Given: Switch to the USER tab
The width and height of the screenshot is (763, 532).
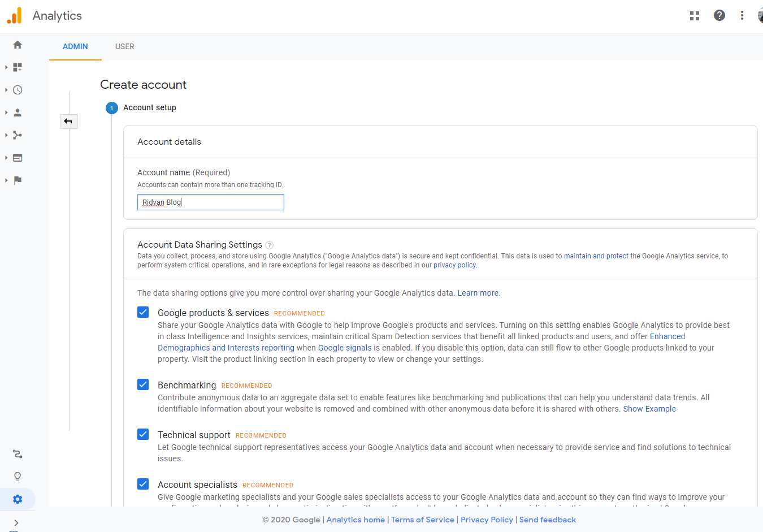Looking at the screenshot, I should [125, 46].
